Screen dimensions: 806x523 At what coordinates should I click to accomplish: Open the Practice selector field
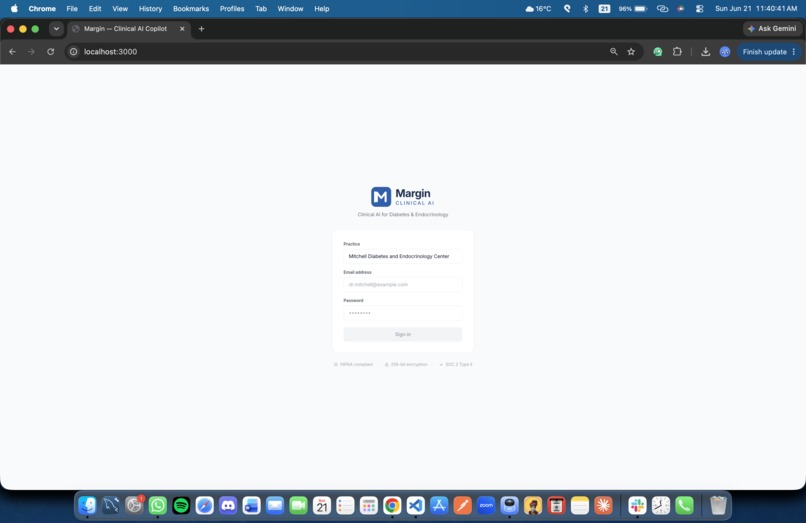tap(402, 256)
